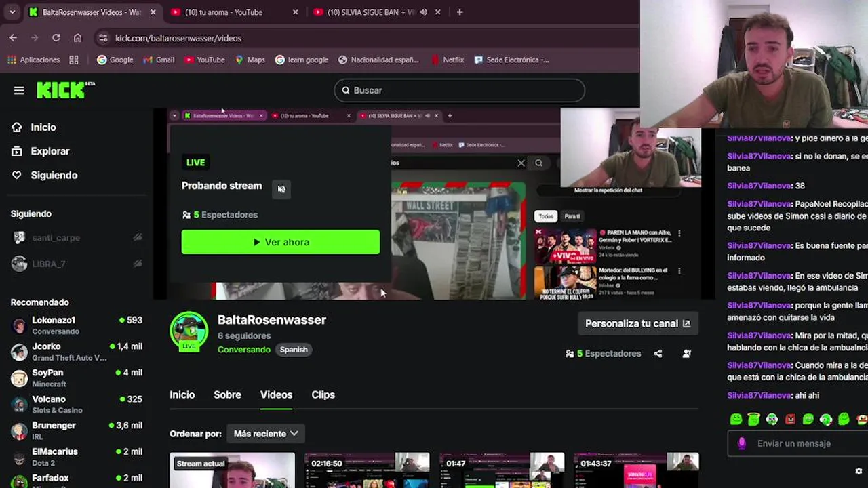The width and height of the screenshot is (868, 488).
Task: Click the Probando stream title
Action: pyautogui.click(x=222, y=186)
